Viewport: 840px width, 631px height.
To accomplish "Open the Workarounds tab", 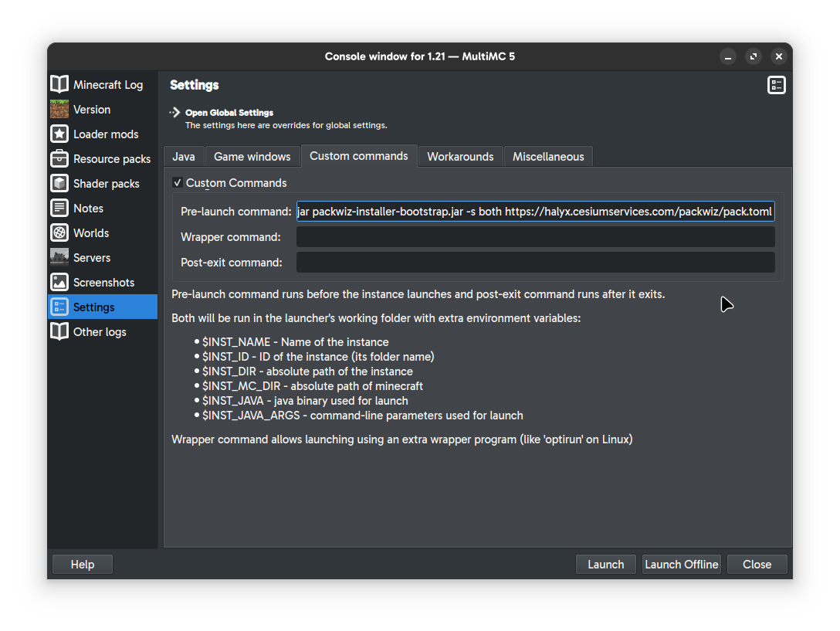I will tap(460, 157).
